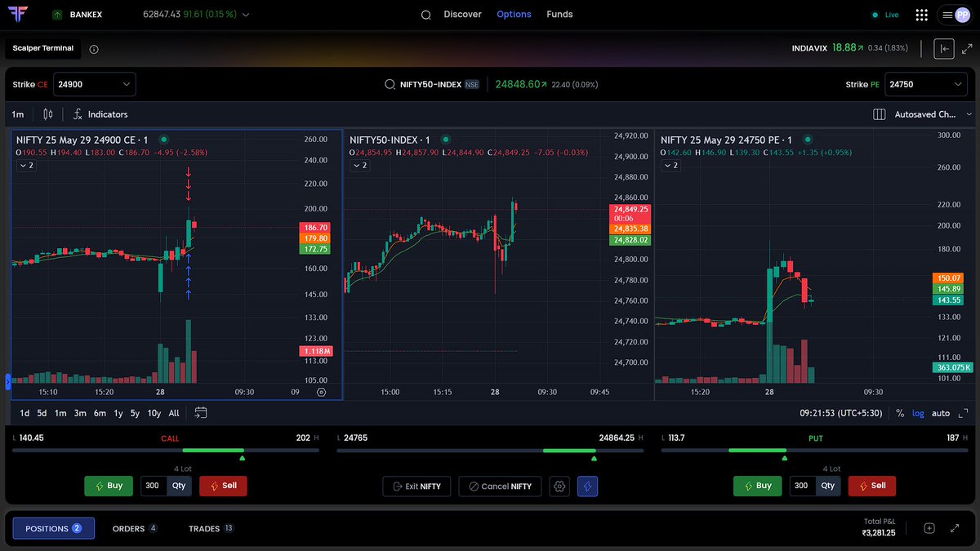
Task: Open Indicators panel
Action: click(100, 114)
